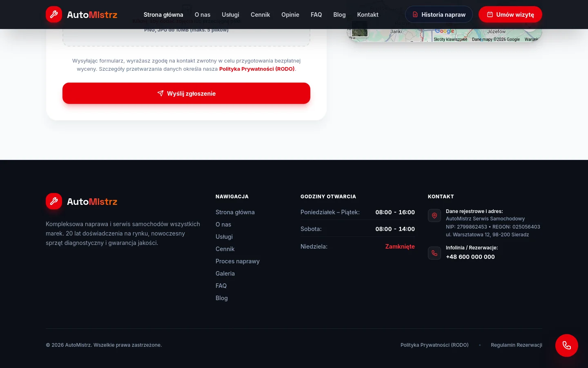Go to O nas in header menu
Viewport: 588px width, 368px height.
click(203, 15)
